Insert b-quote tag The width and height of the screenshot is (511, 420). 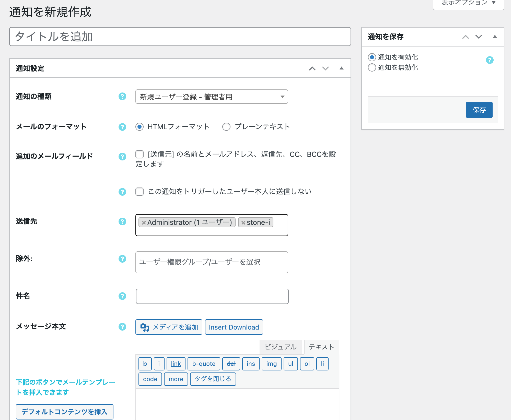click(x=204, y=364)
